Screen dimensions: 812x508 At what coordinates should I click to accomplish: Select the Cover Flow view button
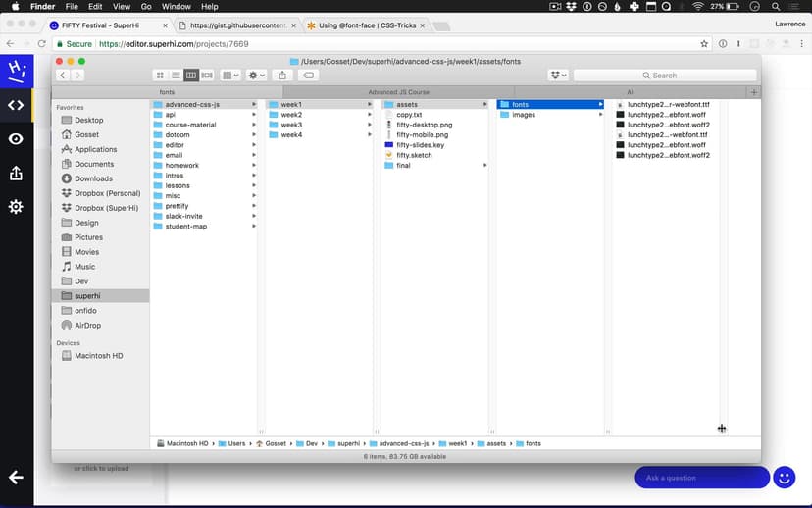[x=207, y=76]
